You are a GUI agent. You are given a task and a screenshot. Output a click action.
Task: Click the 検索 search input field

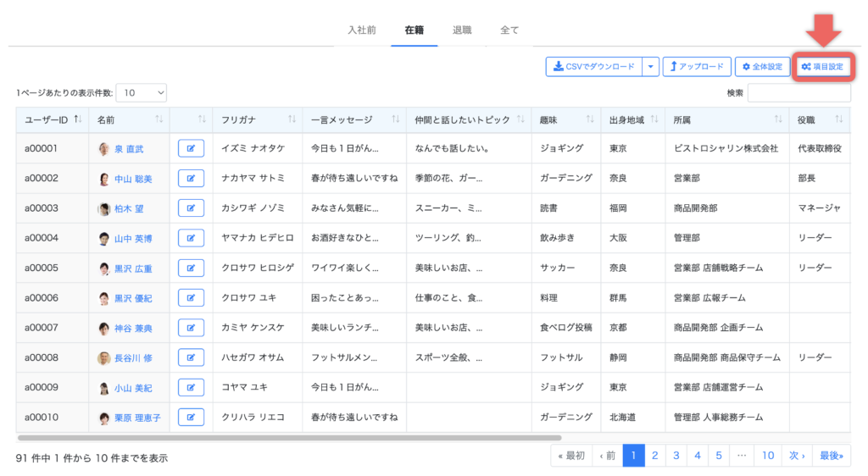click(798, 92)
